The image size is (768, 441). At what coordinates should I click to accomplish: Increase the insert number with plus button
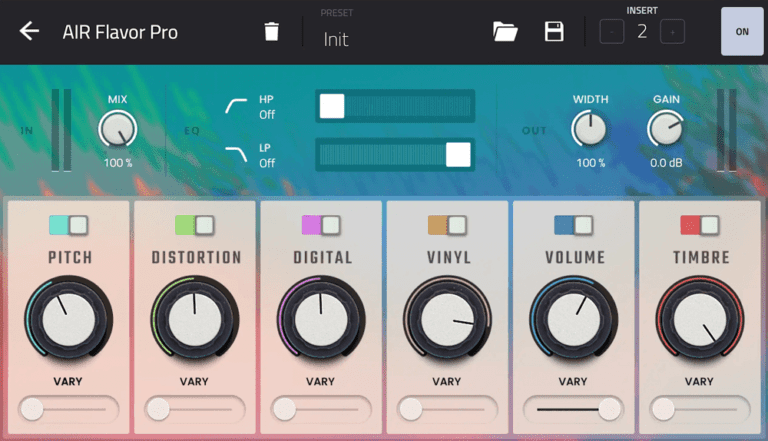coord(673,32)
